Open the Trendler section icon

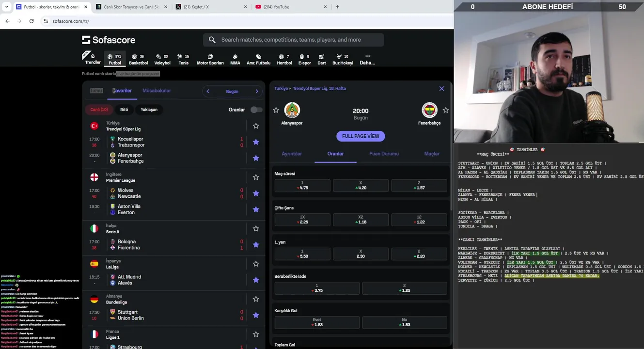(92, 59)
